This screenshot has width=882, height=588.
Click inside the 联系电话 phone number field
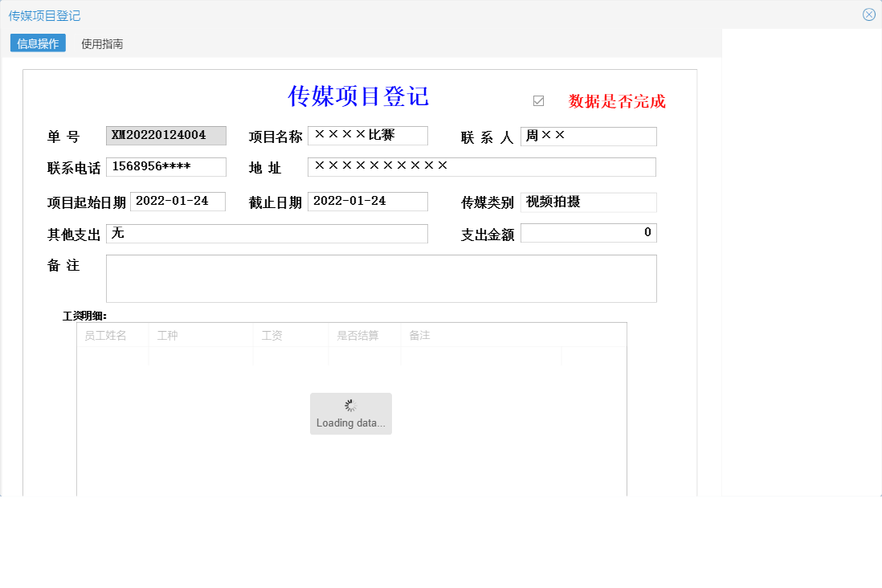[166, 166]
